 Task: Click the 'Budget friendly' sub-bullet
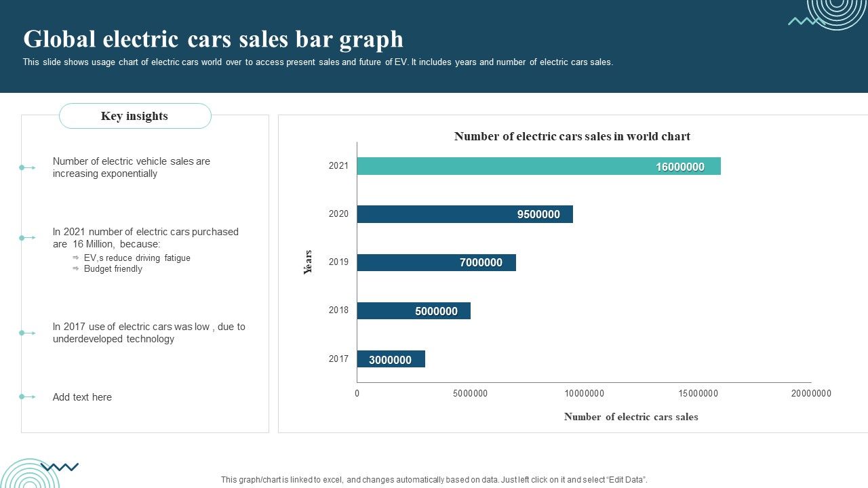coord(113,269)
